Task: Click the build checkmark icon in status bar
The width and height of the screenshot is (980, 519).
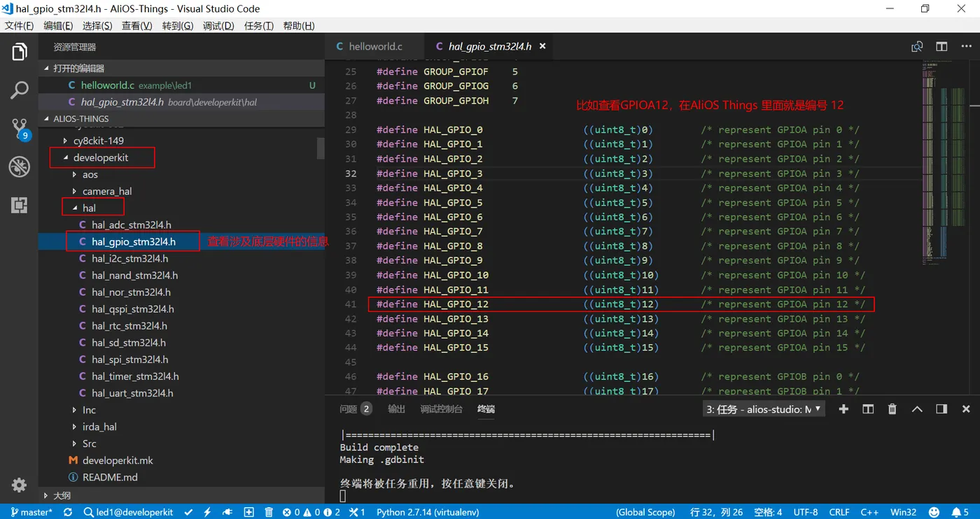Action: (x=189, y=512)
